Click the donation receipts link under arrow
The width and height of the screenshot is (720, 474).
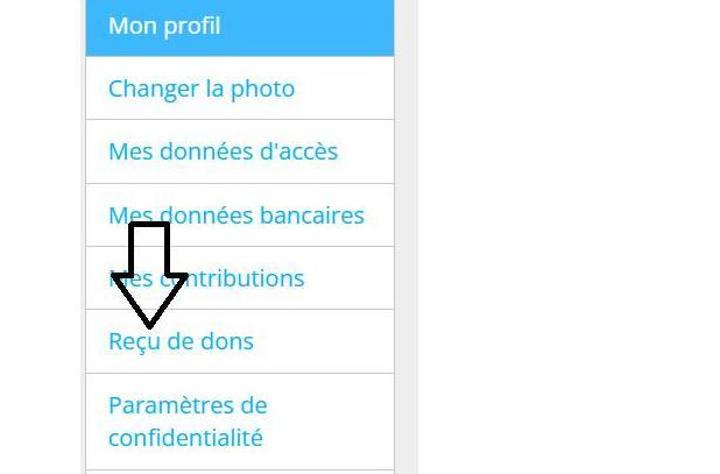click(181, 341)
